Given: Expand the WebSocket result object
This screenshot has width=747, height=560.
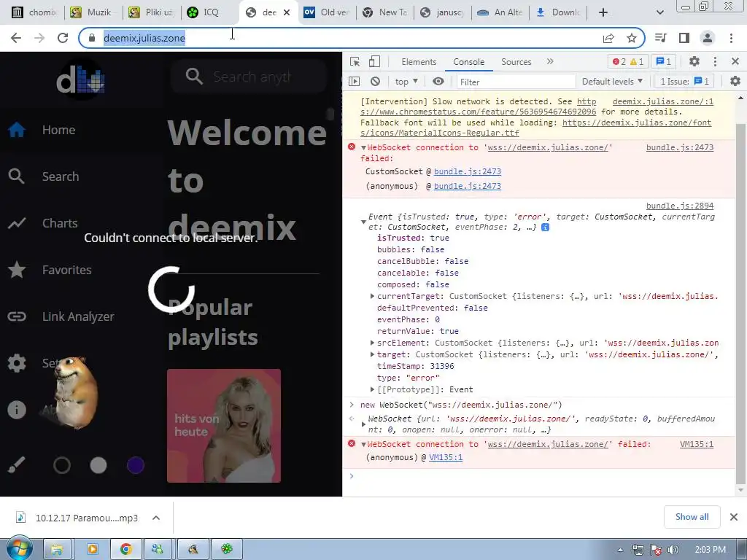Looking at the screenshot, I should click(x=363, y=424).
